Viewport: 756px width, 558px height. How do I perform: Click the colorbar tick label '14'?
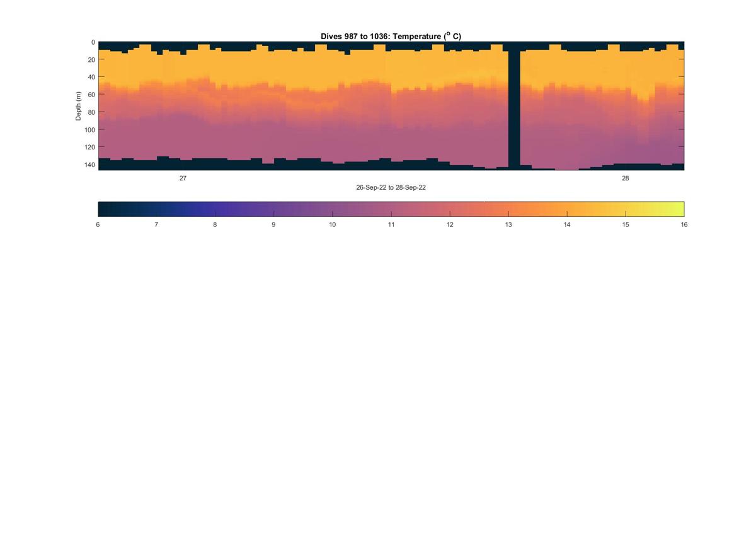[x=567, y=224]
